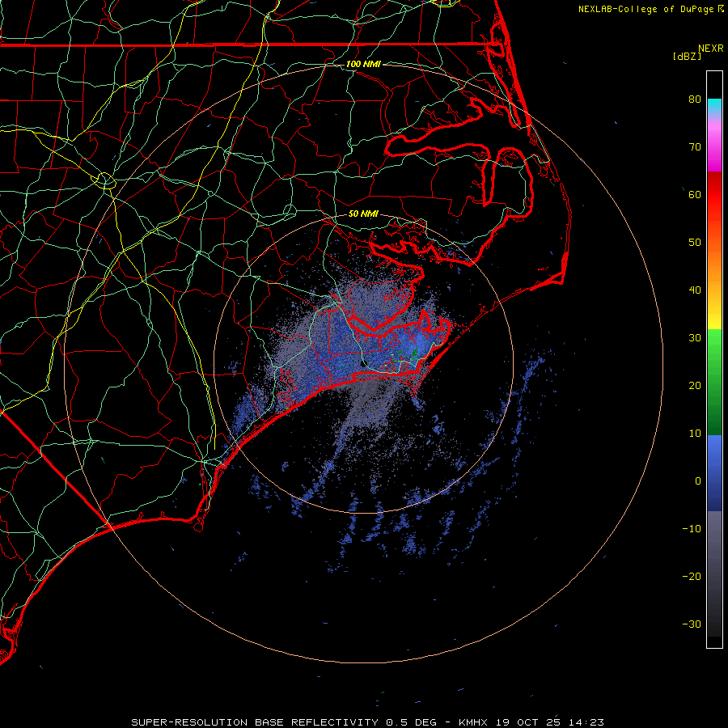Viewport: 728px width, 728px height.
Task: Select the 0 value on the dBZ scale
Action: (x=698, y=481)
